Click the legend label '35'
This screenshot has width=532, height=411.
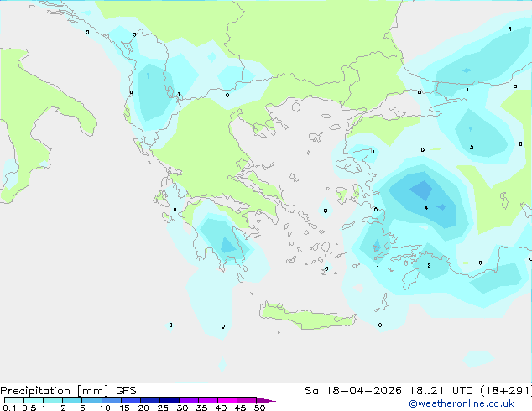click(201, 408)
